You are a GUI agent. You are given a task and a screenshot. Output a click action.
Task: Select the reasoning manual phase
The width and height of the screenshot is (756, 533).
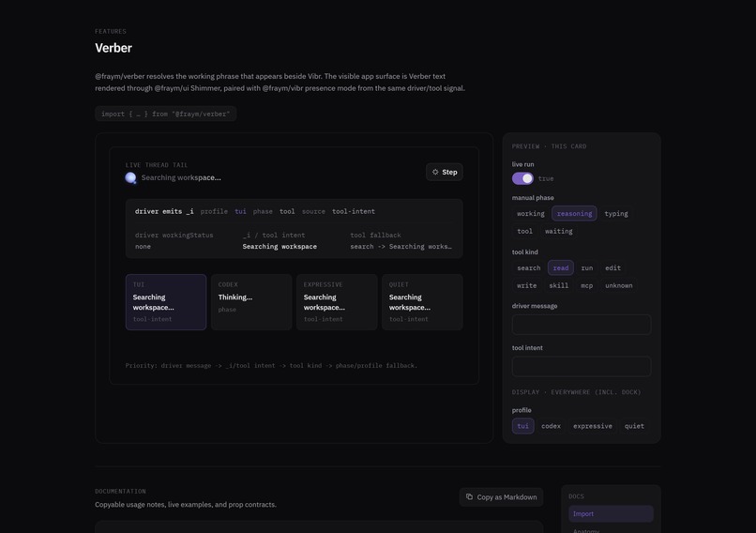574,214
